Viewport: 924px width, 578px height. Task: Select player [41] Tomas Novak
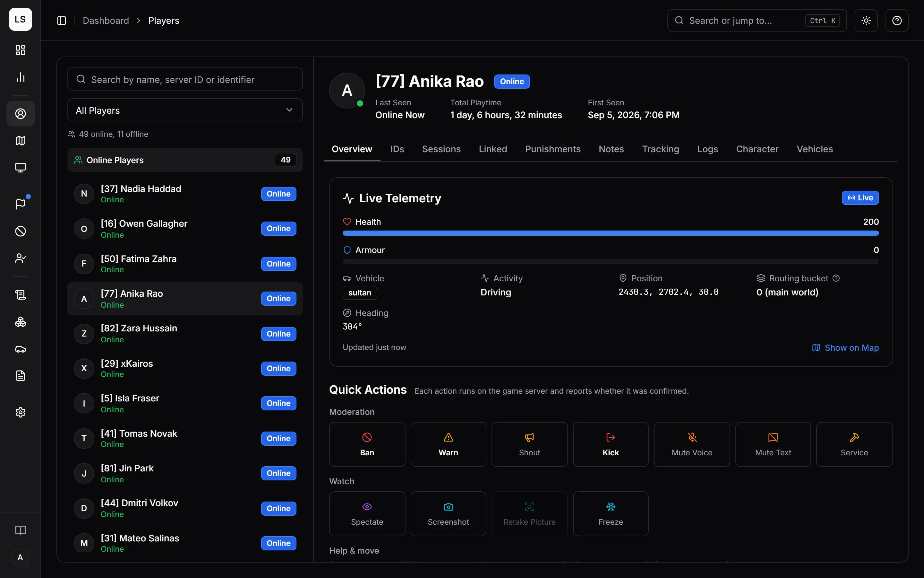[x=185, y=438]
